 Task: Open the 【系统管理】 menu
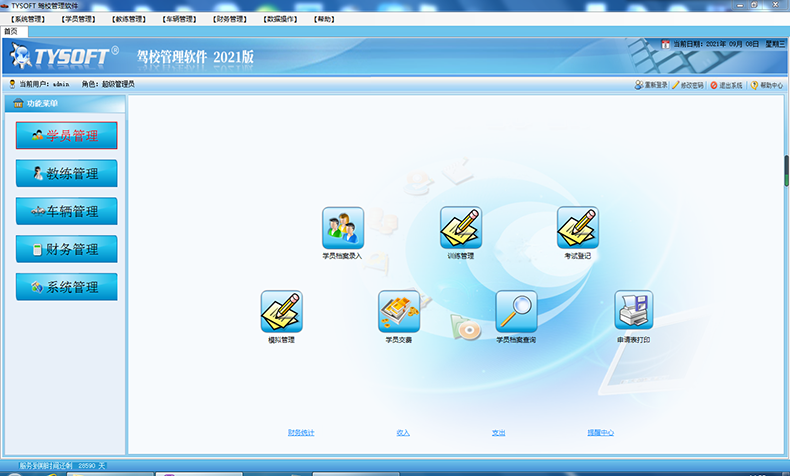(x=28, y=19)
